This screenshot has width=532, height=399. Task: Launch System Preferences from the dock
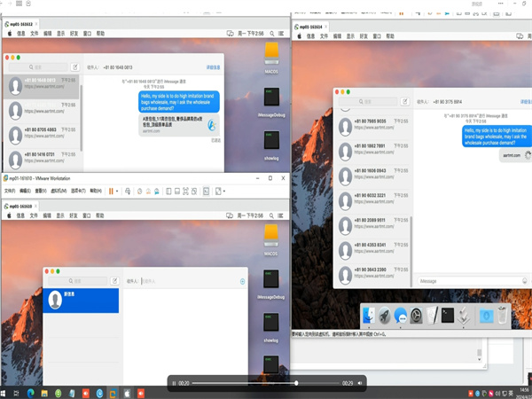point(416,315)
